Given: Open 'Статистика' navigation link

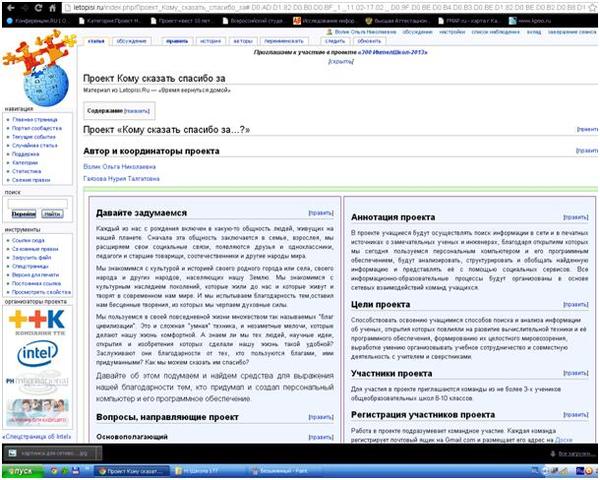Looking at the screenshot, I should [26, 171].
